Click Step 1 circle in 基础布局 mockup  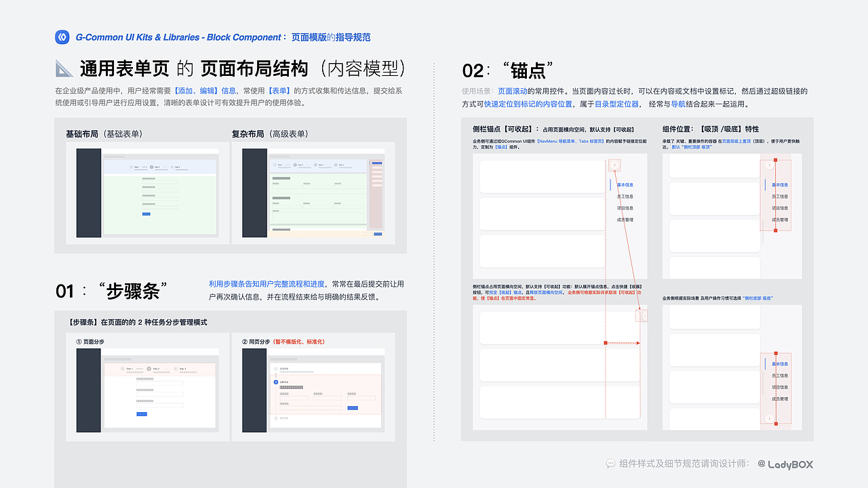[x=132, y=167]
